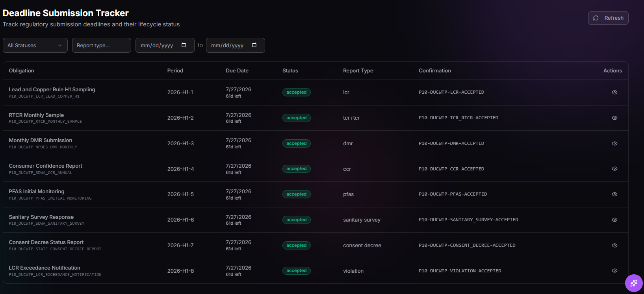Click accepted badge in Consent Decree row
Viewport: 644px width, 294px height.
click(297, 246)
